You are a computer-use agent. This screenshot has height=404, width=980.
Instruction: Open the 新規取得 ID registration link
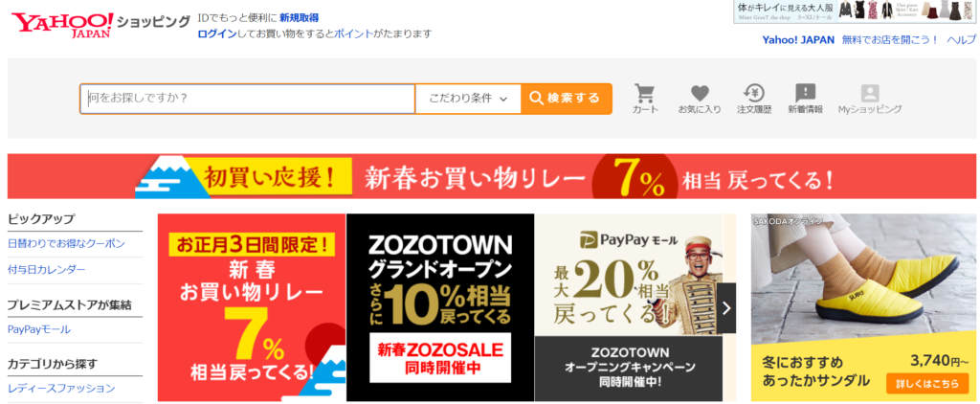pos(299,17)
